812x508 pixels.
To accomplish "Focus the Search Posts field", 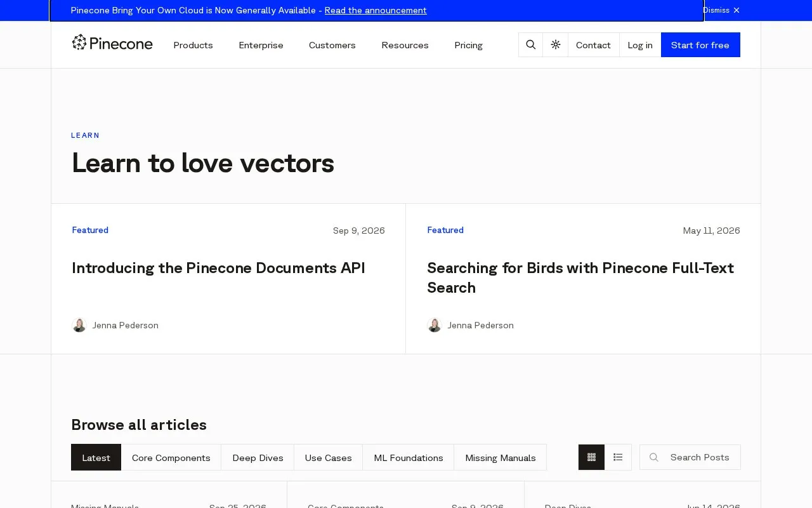I will coord(690,457).
